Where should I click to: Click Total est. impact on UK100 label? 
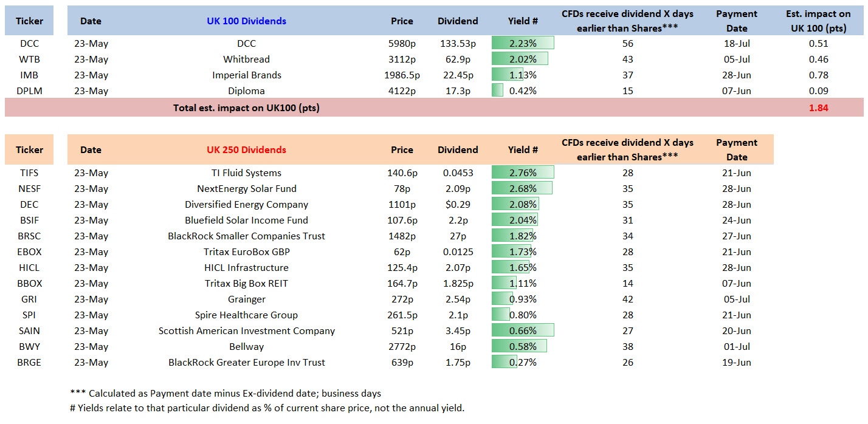pos(246,108)
